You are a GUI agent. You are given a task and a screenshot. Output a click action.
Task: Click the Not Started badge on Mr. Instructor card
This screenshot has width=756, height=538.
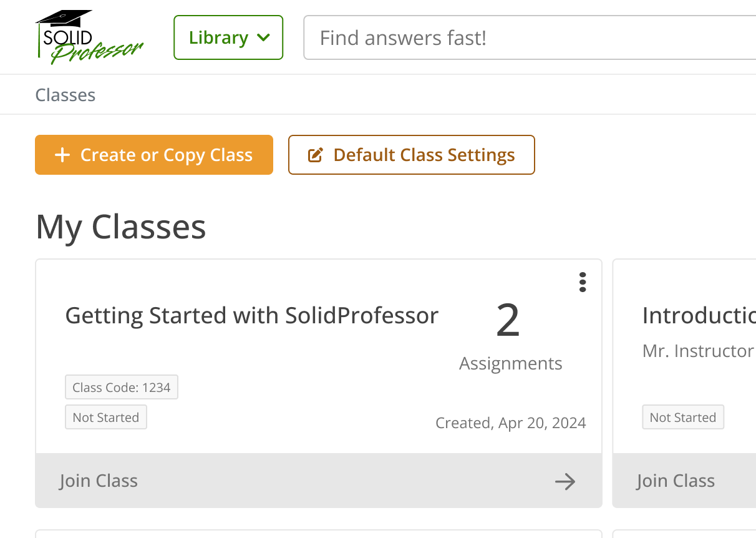[683, 418]
